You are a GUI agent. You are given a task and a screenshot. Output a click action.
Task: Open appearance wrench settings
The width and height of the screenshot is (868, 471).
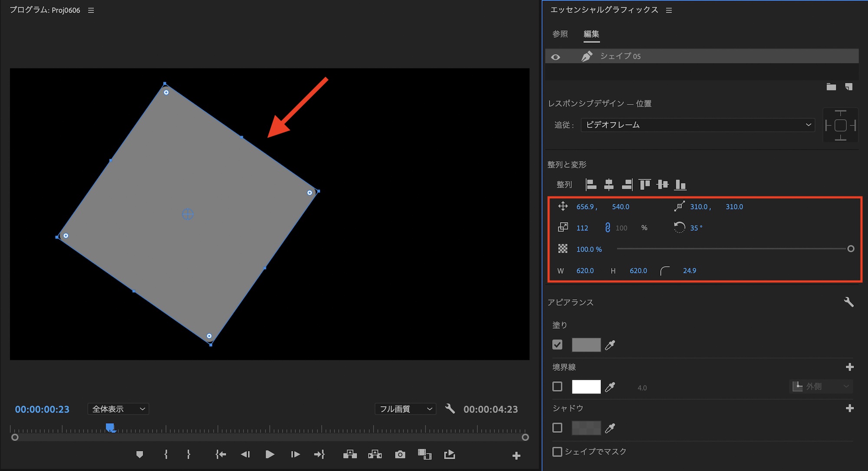tap(848, 302)
